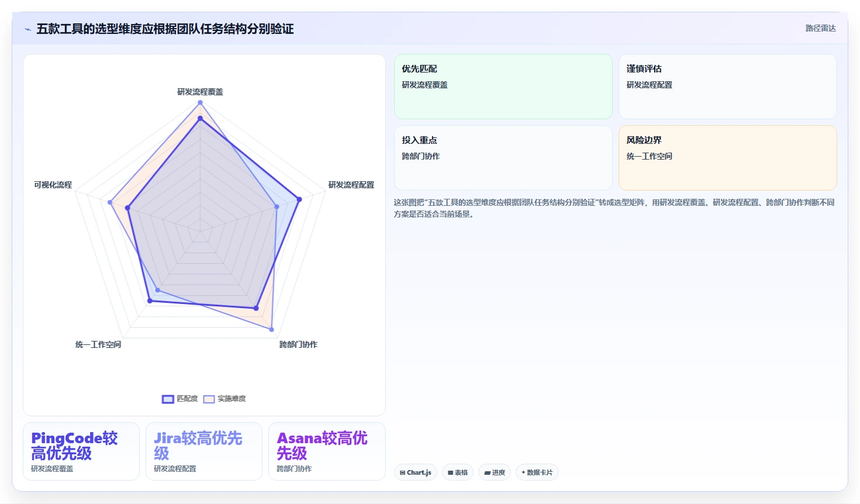
Task: Click 实施难度 data point on 研发流程配置 axis
Action: [277, 206]
